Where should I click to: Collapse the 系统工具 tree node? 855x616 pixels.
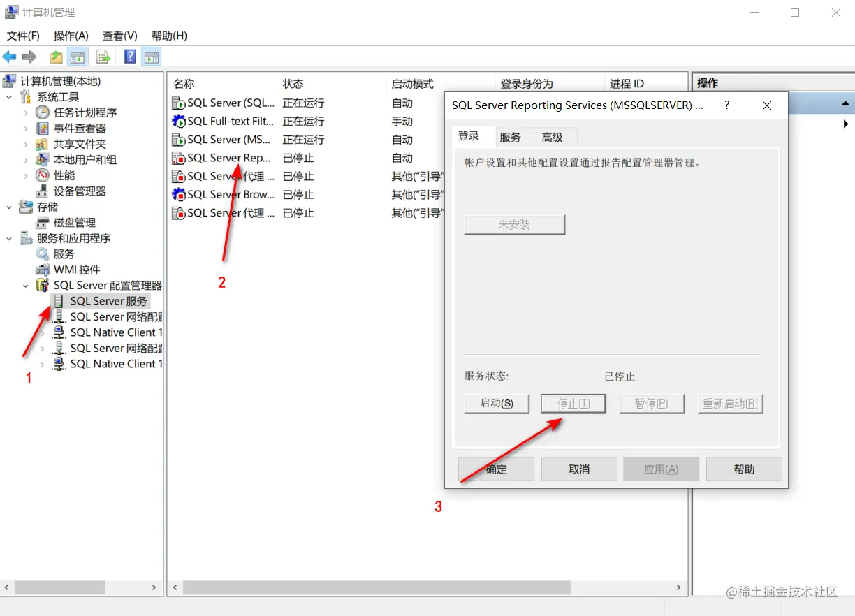(9, 97)
